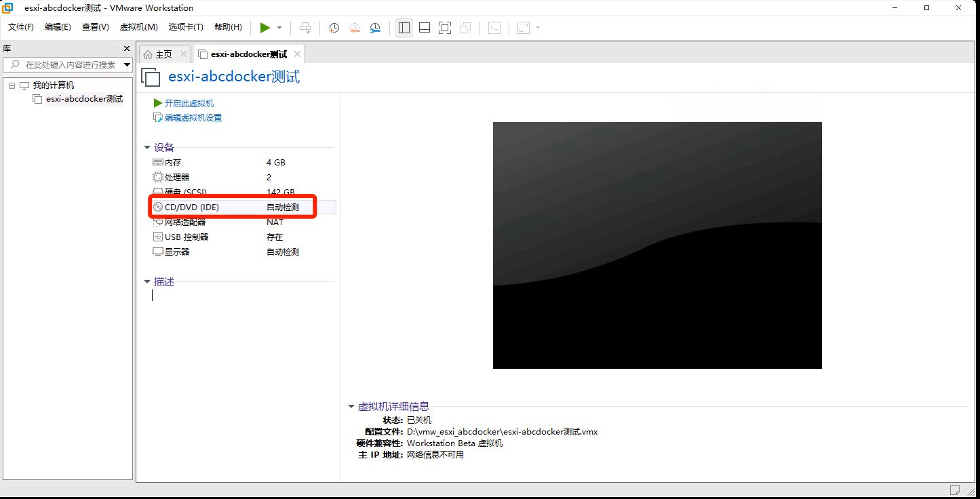Select the 处理器 device row
This screenshot has height=499, width=980.
pos(243,178)
